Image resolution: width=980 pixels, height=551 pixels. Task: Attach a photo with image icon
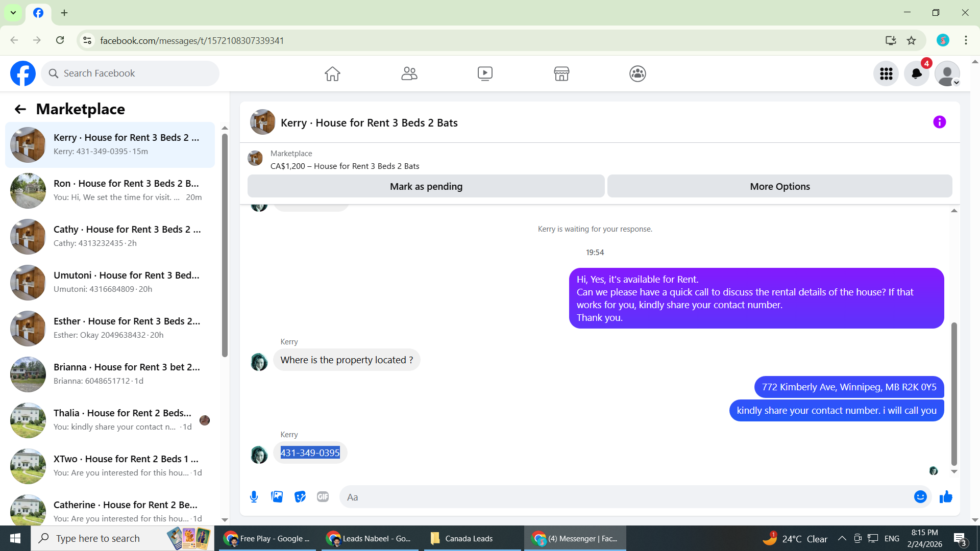tap(277, 497)
